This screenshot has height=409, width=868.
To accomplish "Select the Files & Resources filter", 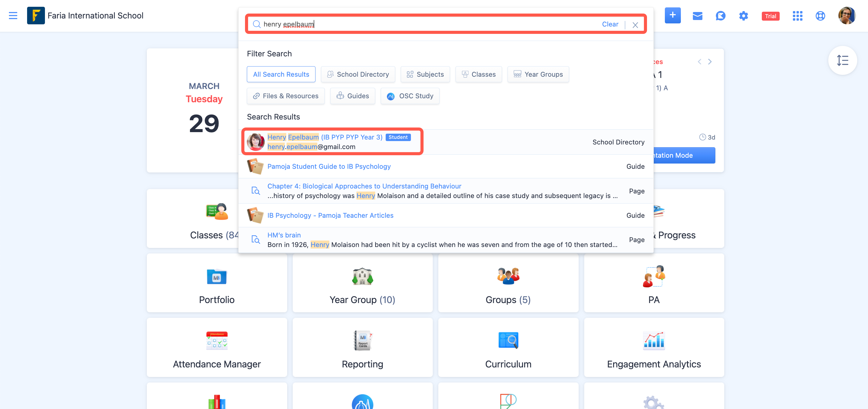I will tap(285, 96).
